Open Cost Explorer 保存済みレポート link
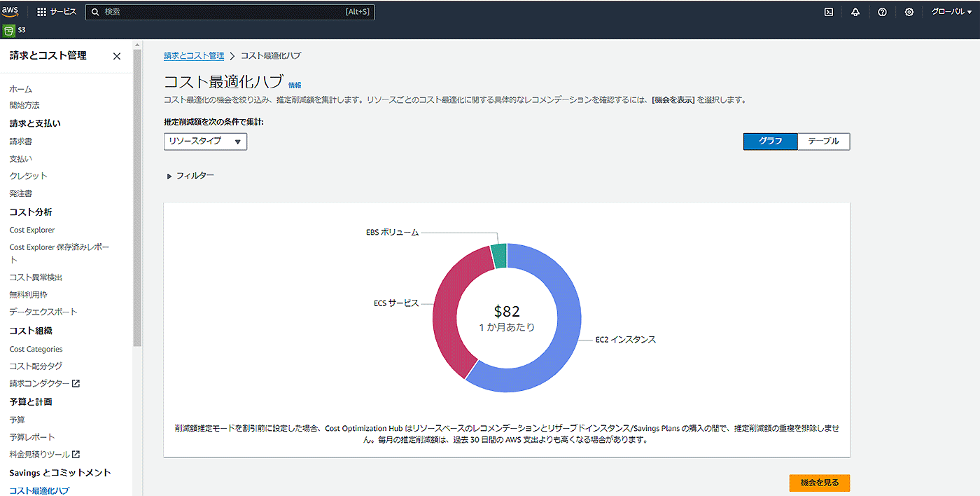Image resolution: width=980 pixels, height=496 pixels. pos(59,253)
